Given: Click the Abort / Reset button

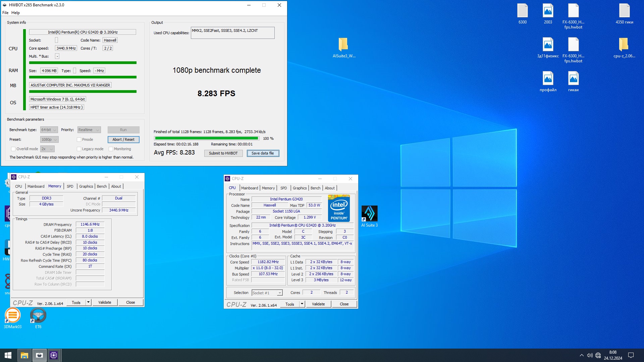Looking at the screenshot, I should [123, 140].
